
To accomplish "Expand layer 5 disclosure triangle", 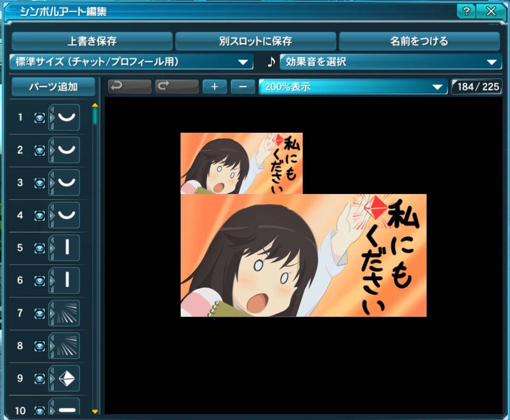I will pyautogui.click(x=52, y=248).
